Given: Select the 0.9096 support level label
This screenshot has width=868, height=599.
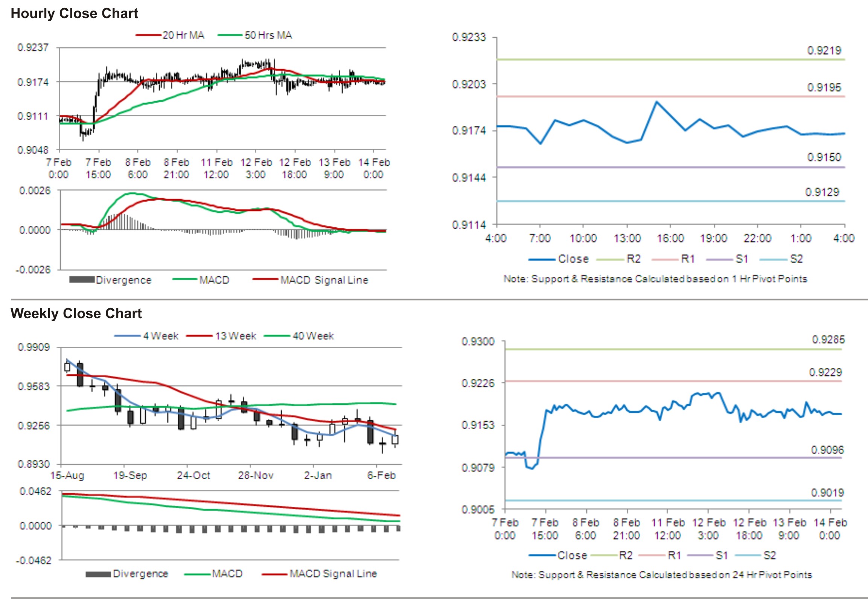Looking at the screenshot, I should point(827,450).
